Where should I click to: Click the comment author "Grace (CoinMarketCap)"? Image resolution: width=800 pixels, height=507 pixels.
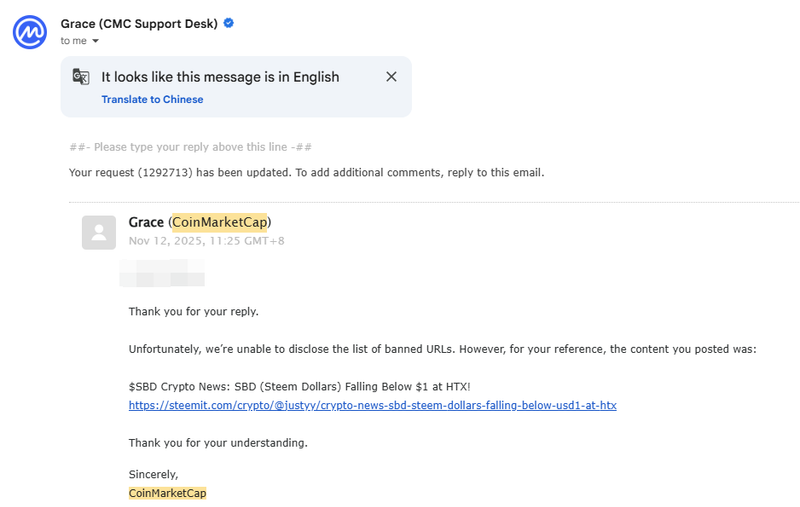(200, 222)
